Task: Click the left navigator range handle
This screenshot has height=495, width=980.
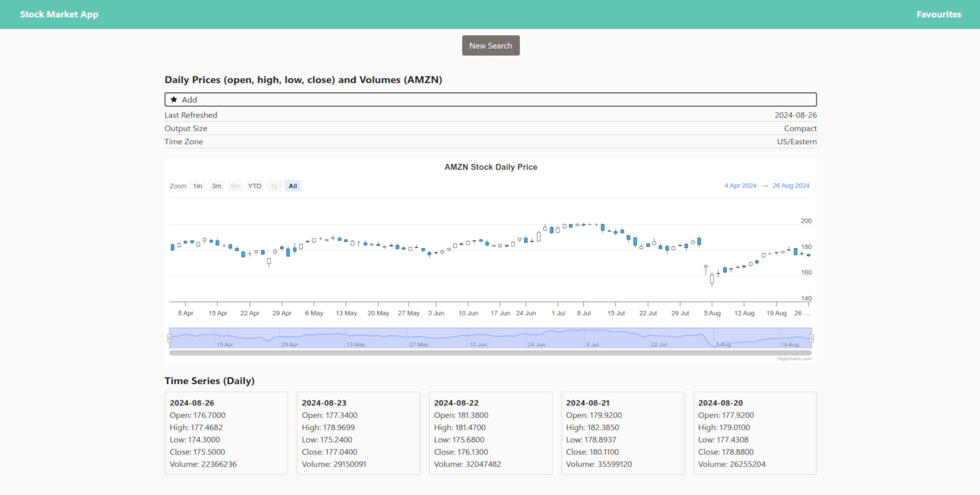Action: 169,338
